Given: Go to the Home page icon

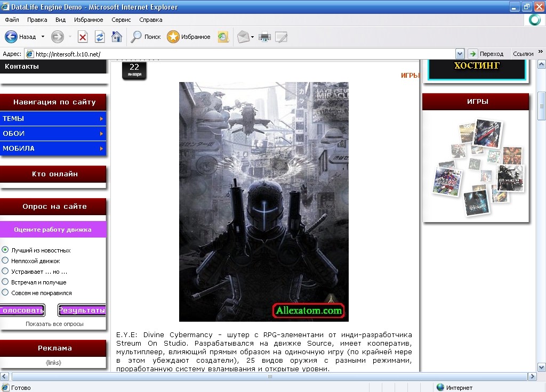Looking at the screenshot, I should point(117,37).
